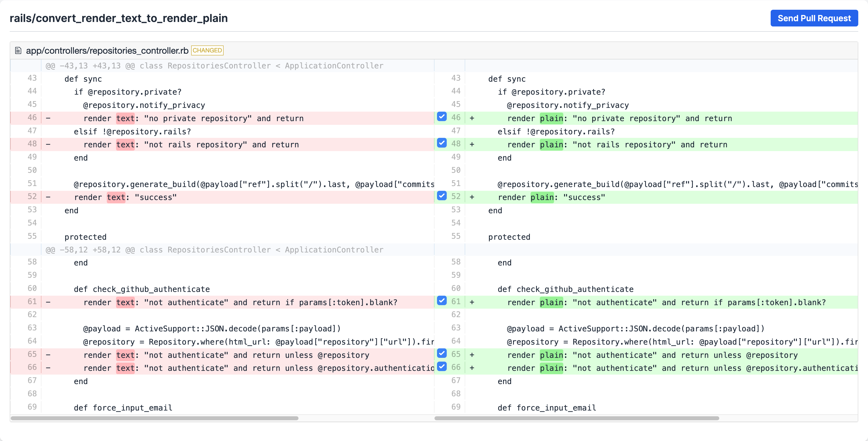Click removed line 48 not rails repository
868x441 pixels.
pyautogui.click(x=222, y=145)
